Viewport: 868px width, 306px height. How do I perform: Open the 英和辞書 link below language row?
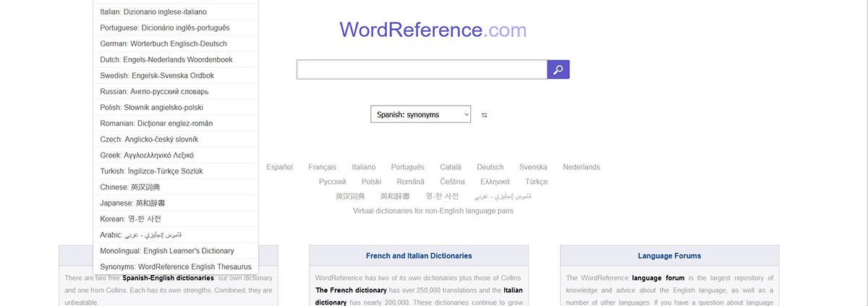(395, 196)
